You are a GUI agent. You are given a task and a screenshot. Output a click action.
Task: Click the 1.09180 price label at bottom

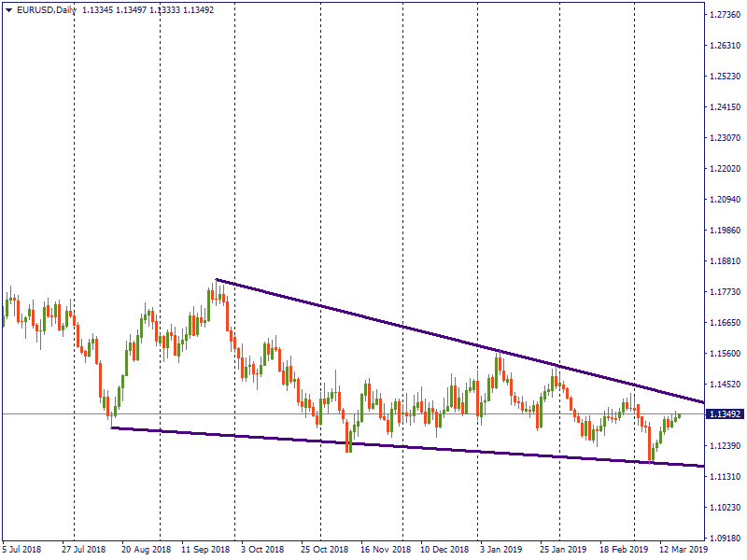(725, 539)
